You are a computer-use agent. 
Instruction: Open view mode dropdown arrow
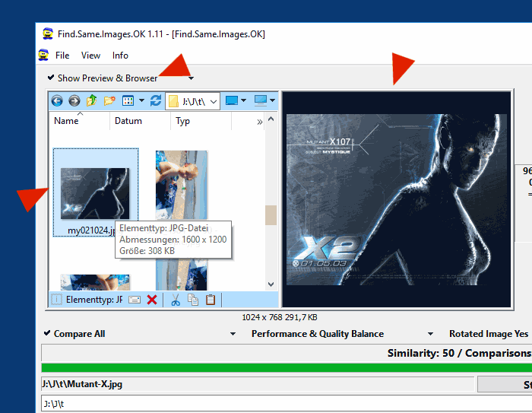142,100
